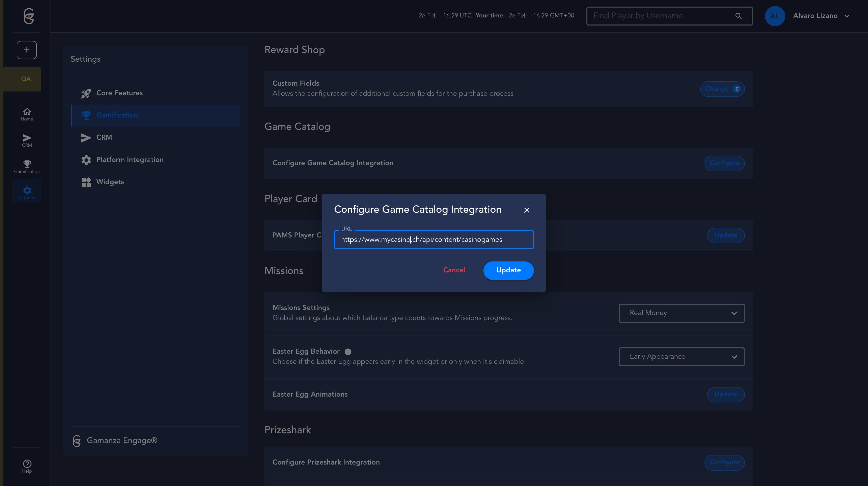
Task: Click the blue Update button in dialog
Action: [x=508, y=270]
